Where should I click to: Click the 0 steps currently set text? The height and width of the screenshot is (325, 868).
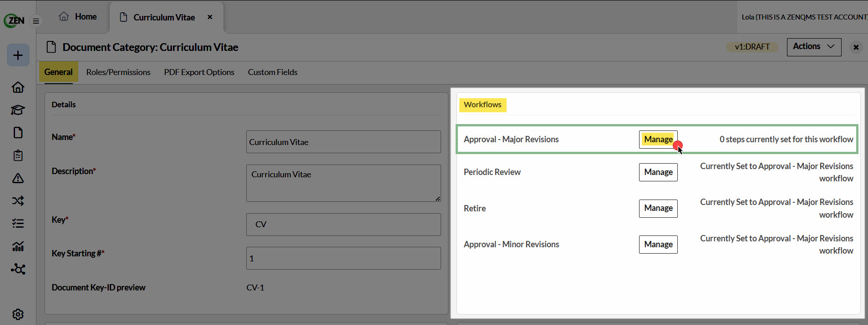point(786,139)
